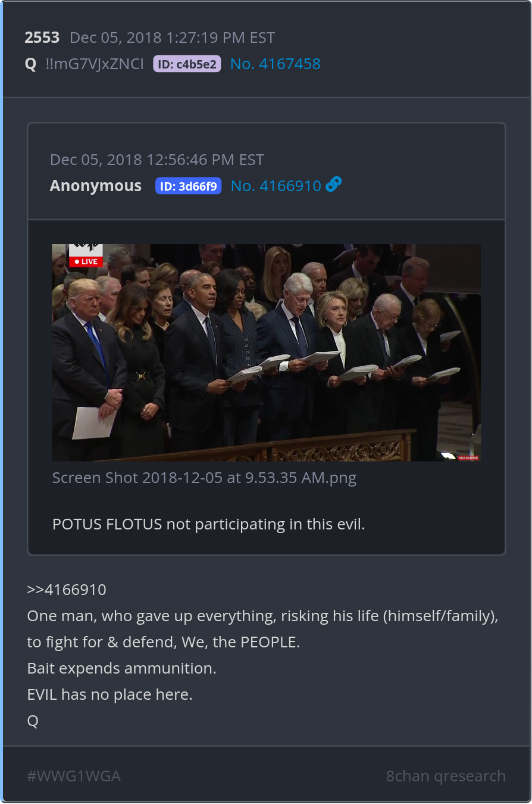Click the channel logo above the LIVE badge
The width and height of the screenshot is (532, 804).
click(x=86, y=250)
